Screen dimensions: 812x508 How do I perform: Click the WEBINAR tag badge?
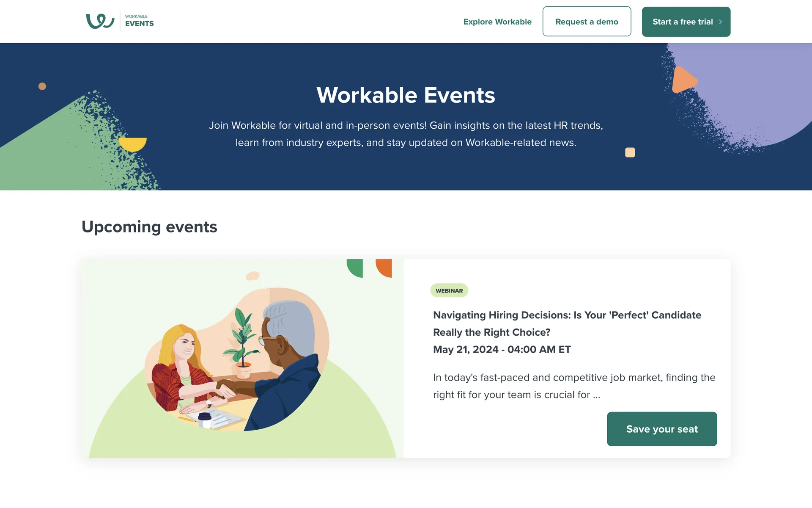coord(449,290)
